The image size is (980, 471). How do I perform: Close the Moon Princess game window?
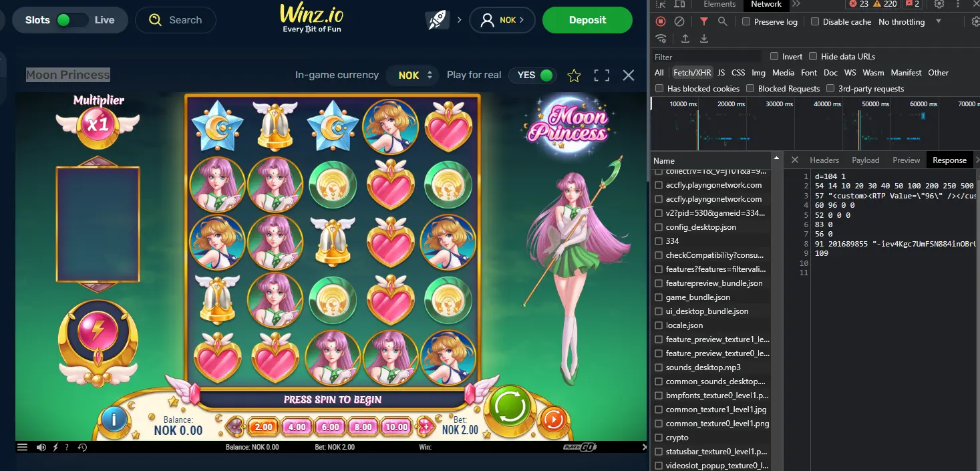pos(629,75)
